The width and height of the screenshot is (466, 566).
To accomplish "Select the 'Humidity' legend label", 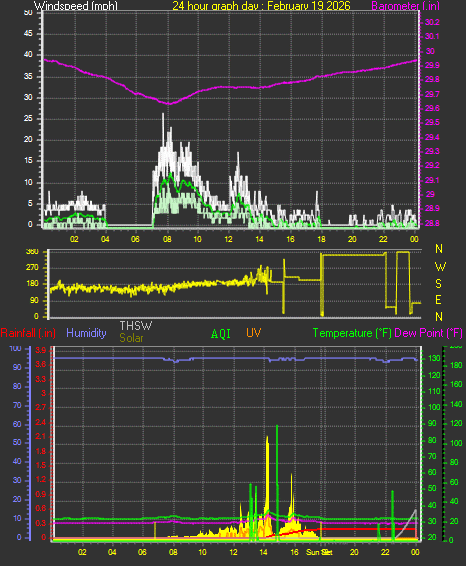I will click(x=86, y=333).
